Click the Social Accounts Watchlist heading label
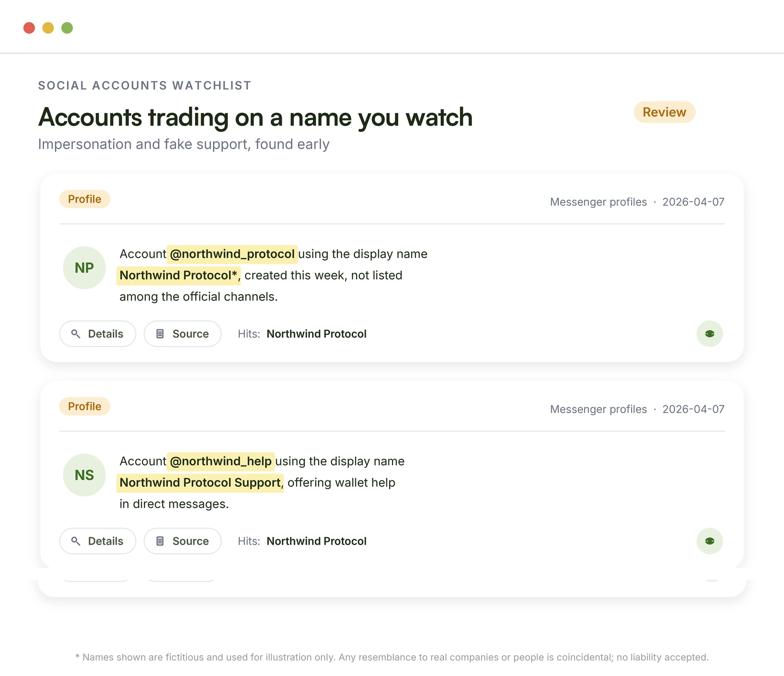Screen dimensions: 784x676 [x=145, y=86]
